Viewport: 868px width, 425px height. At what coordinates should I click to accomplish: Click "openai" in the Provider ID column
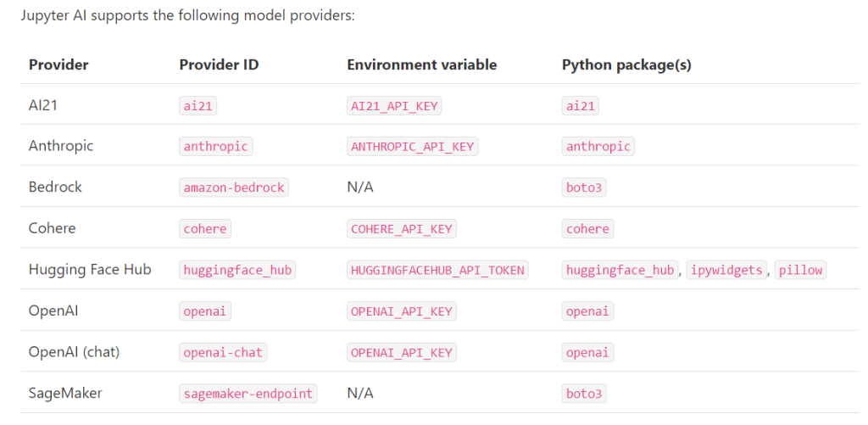click(x=205, y=311)
